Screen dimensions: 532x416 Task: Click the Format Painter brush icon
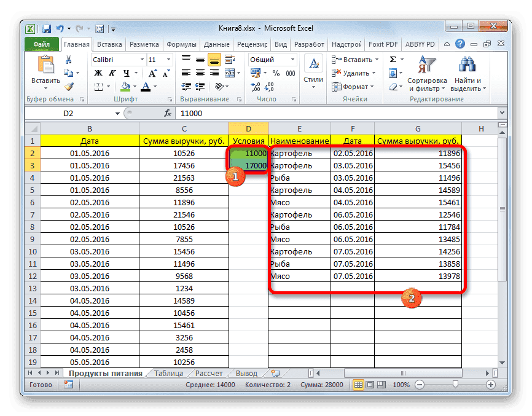pyautogui.click(x=68, y=87)
